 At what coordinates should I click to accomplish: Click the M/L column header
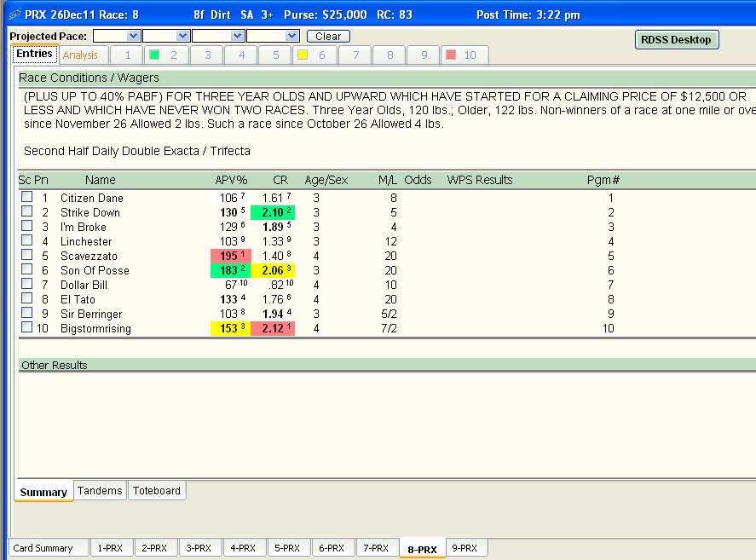388,180
